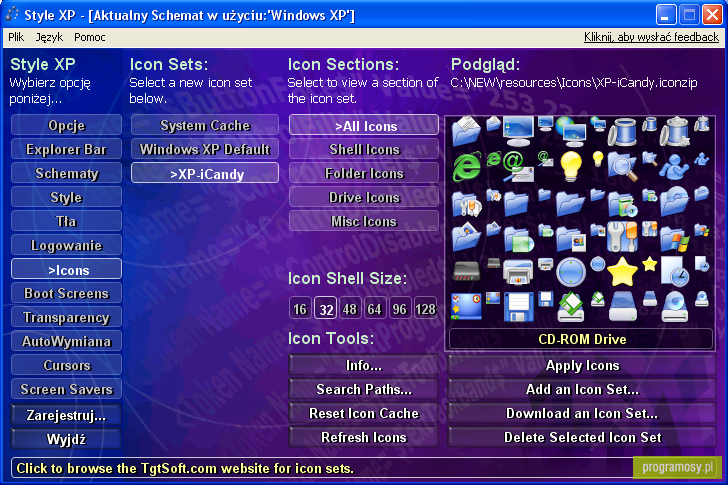Go to the Logowanie section
This screenshot has height=485, width=728.
(x=66, y=245)
